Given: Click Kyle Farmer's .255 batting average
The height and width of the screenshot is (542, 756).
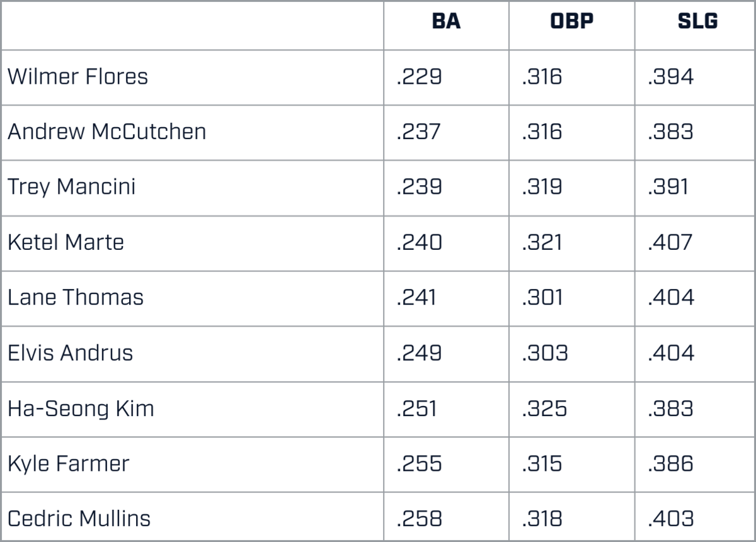Looking at the screenshot, I should click(x=420, y=463).
